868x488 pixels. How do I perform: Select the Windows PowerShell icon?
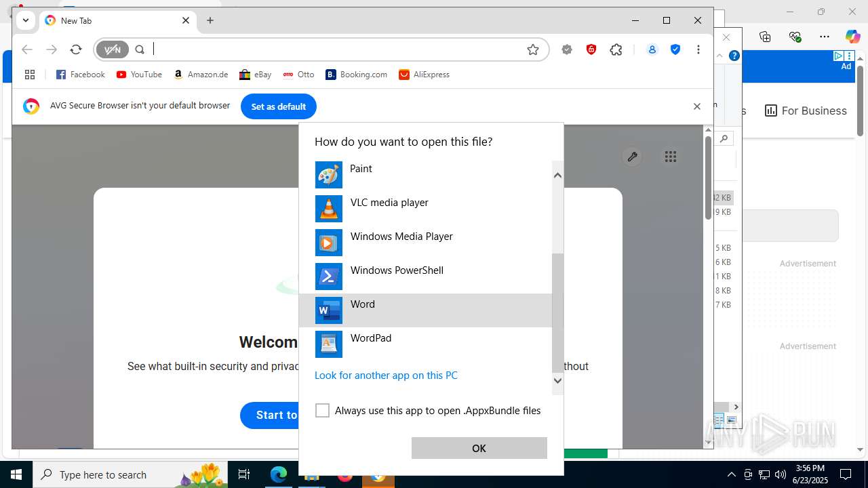(x=329, y=277)
